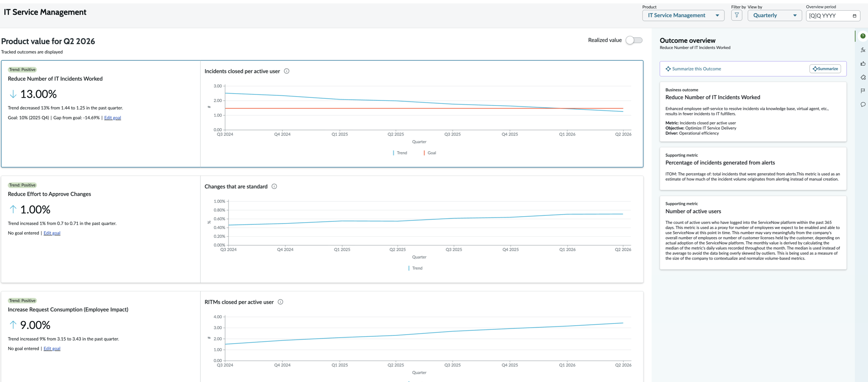Click info icon beside Changes that are standard
Image resolution: width=868 pixels, height=382 pixels.
click(274, 187)
